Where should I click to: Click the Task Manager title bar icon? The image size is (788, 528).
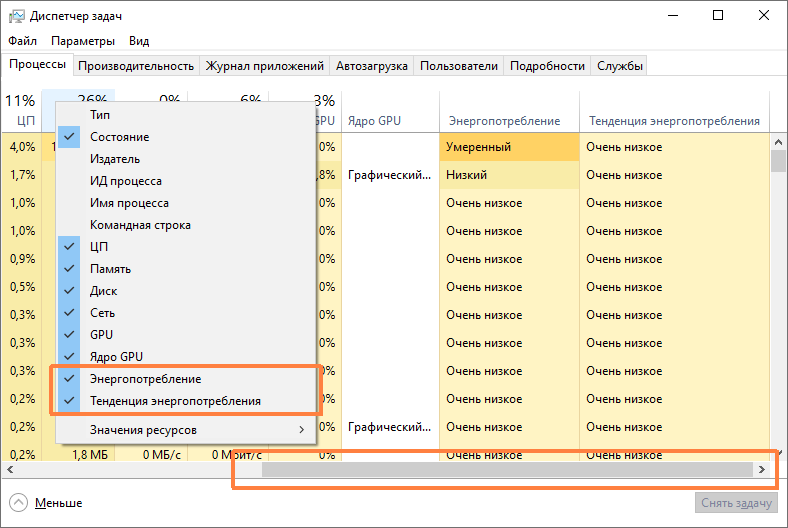coord(16,16)
